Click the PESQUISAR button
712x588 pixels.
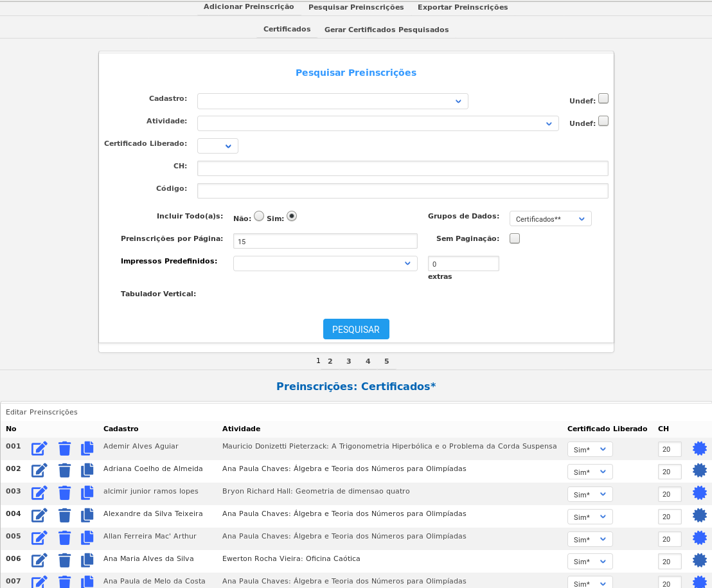356,329
